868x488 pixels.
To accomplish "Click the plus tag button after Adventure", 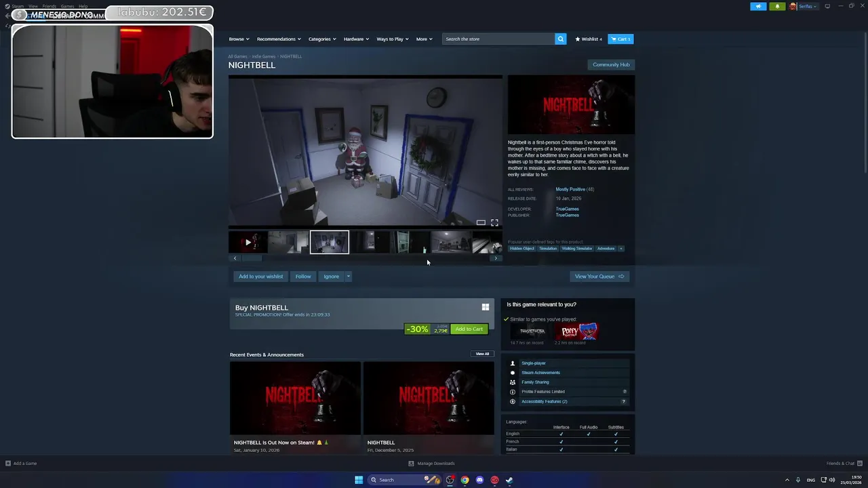I will pyautogui.click(x=620, y=248).
